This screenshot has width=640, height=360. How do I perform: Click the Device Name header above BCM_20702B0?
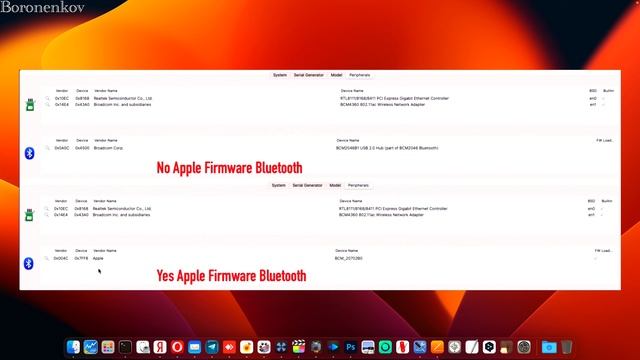click(x=347, y=251)
